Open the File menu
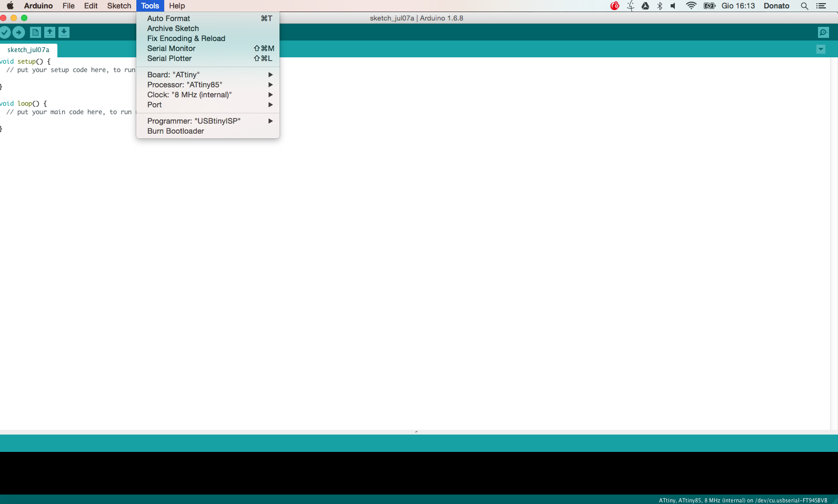This screenshot has height=504, width=838. point(68,6)
